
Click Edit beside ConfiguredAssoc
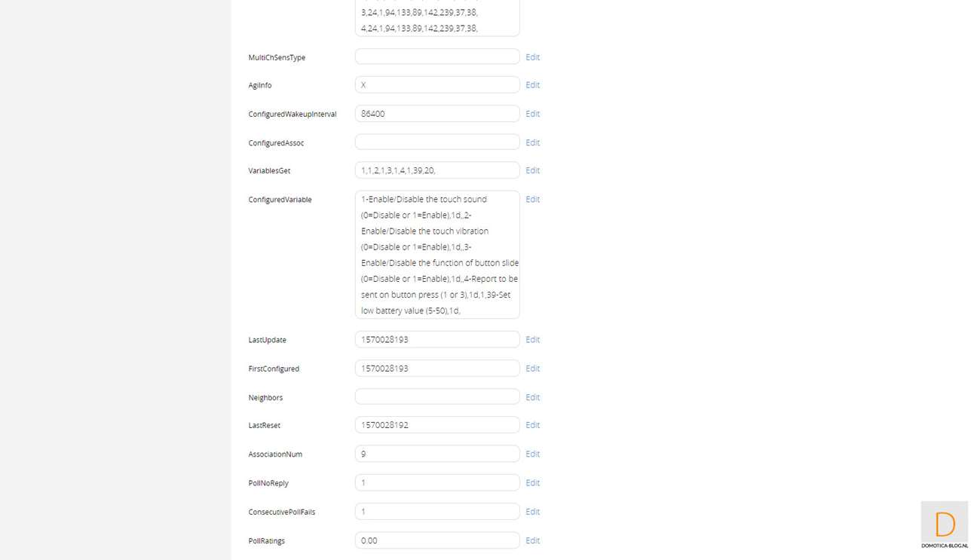(532, 142)
